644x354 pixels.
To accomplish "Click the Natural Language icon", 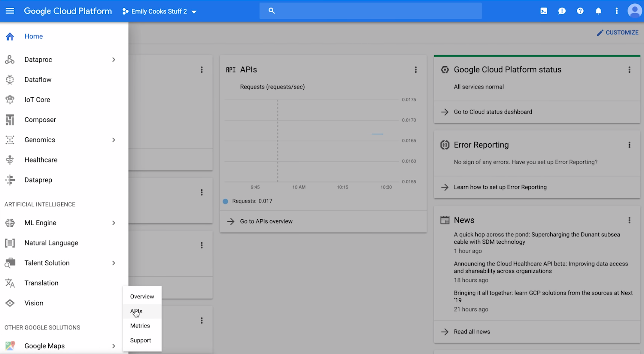I will click(x=10, y=243).
